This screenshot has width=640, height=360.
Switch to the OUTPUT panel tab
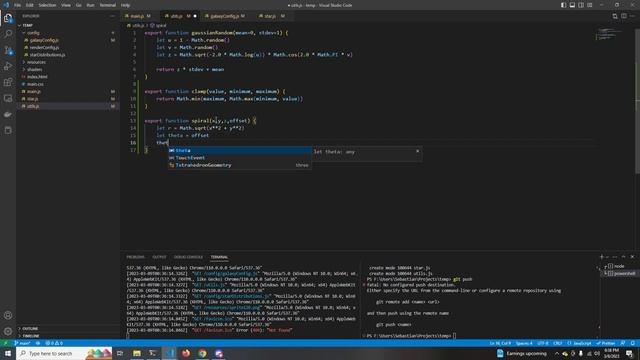159,257
